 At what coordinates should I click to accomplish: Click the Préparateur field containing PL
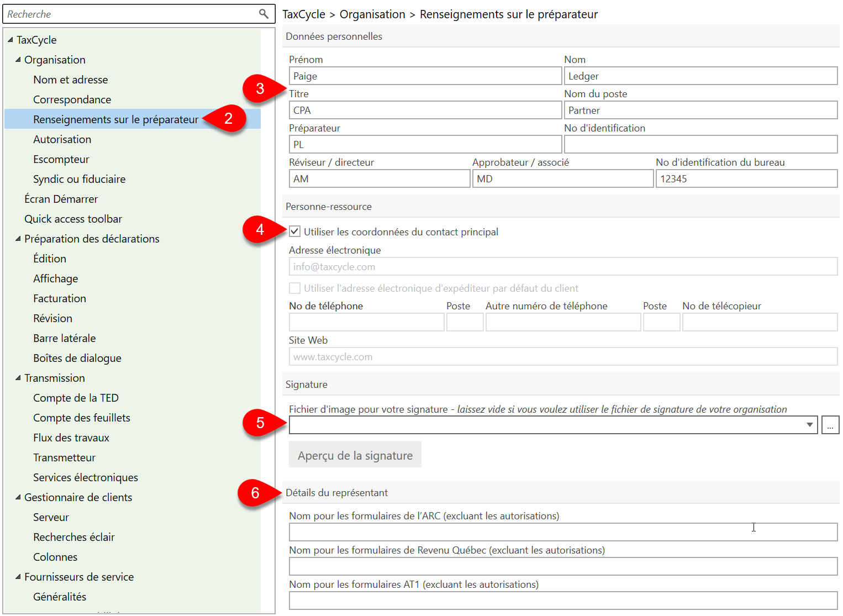tap(425, 144)
